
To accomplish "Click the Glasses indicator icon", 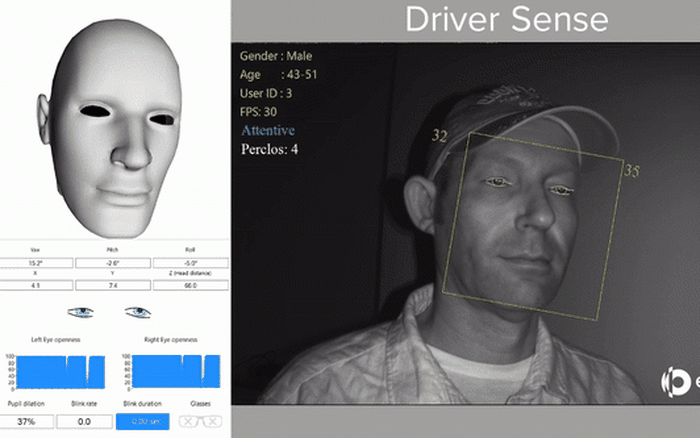I will click(x=200, y=421).
